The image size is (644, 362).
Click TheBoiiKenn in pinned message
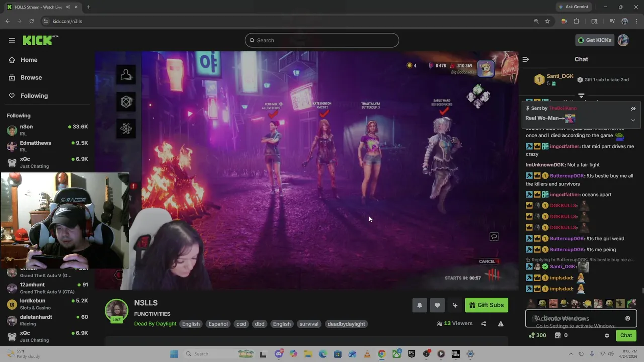tap(562, 108)
